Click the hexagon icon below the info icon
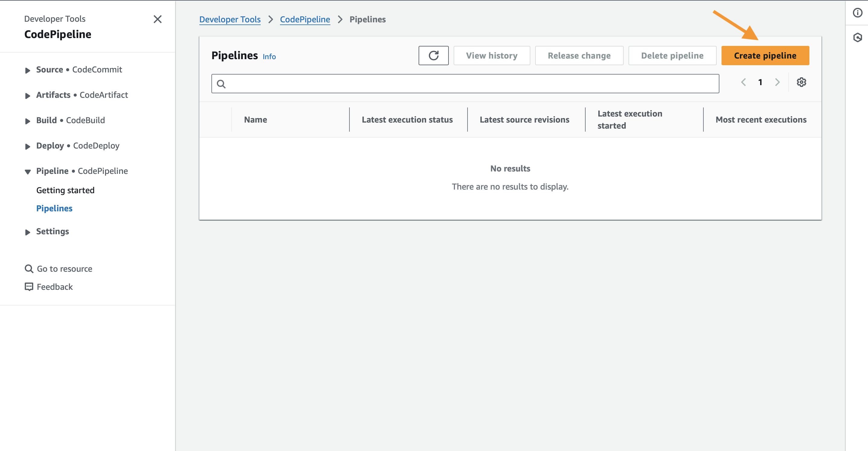This screenshot has width=868, height=451. pyautogui.click(x=857, y=37)
